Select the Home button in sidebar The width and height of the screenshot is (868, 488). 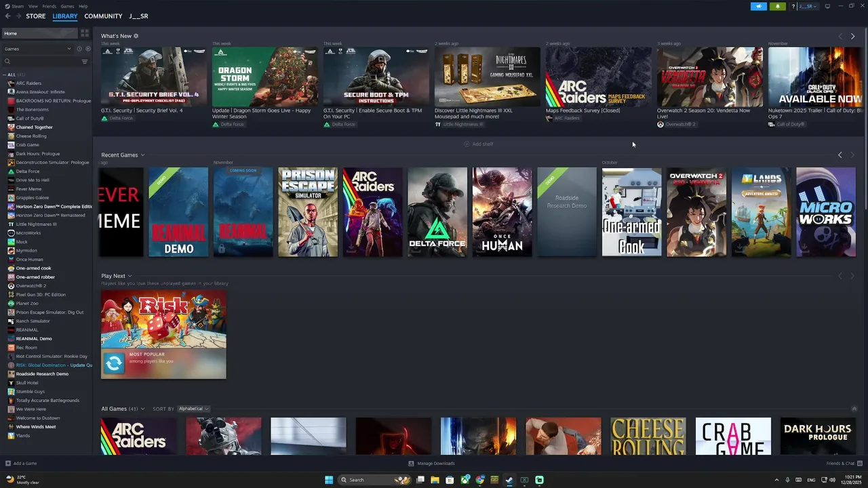(40, 33)
